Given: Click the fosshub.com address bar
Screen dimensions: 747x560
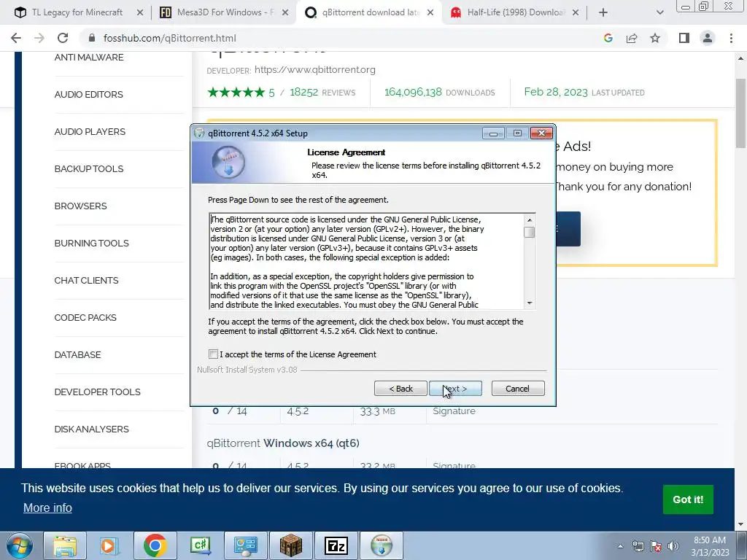Looking at the screenshot, I should [x=333, y=38].
